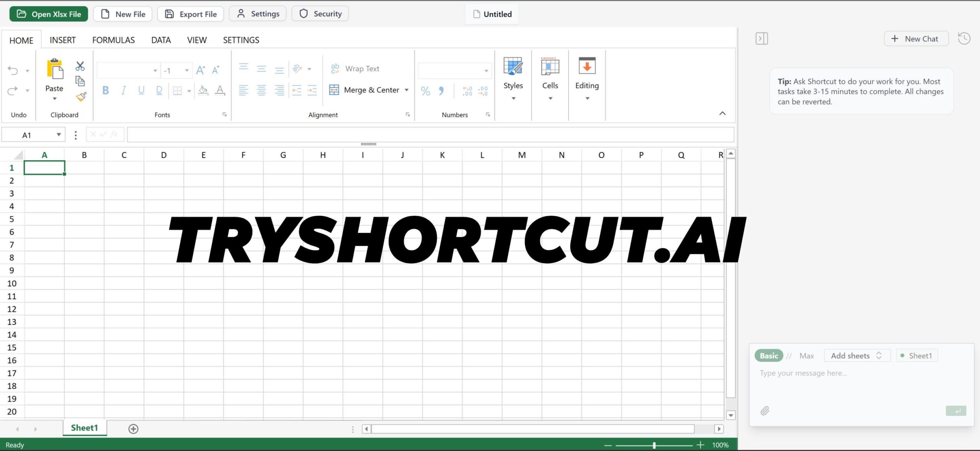Screen dimensions: 980x451
Task: Switch chat mode from Basic to Max
Action: (807, 355)
